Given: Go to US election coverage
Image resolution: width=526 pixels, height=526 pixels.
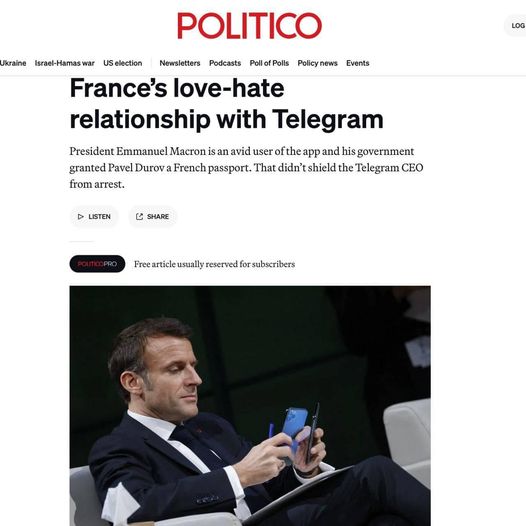Looking at the screenshot, I should 123,63.
